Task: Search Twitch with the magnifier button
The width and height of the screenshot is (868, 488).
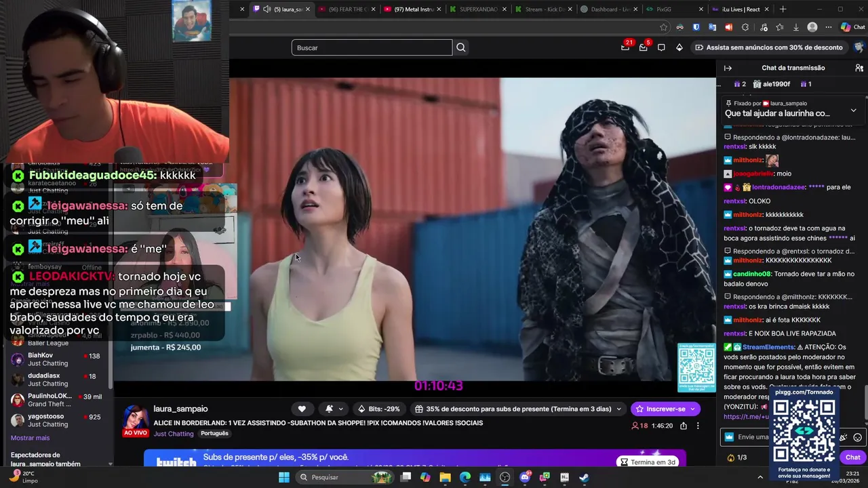Action: (x=461, y=47)
